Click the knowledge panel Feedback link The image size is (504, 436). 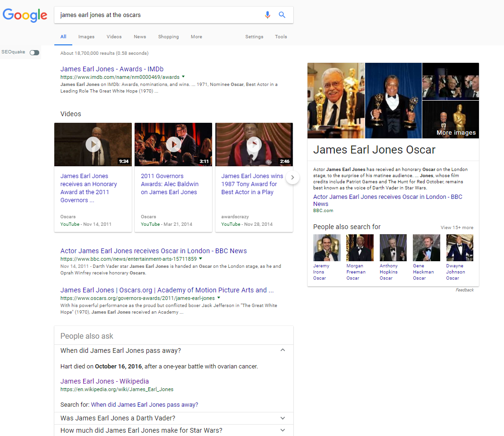[x=464, y=290]
